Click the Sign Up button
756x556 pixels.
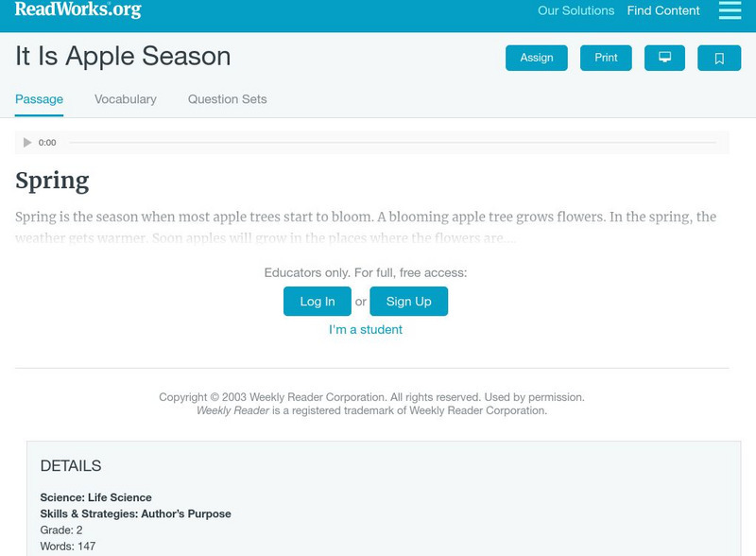pos(406,301)
